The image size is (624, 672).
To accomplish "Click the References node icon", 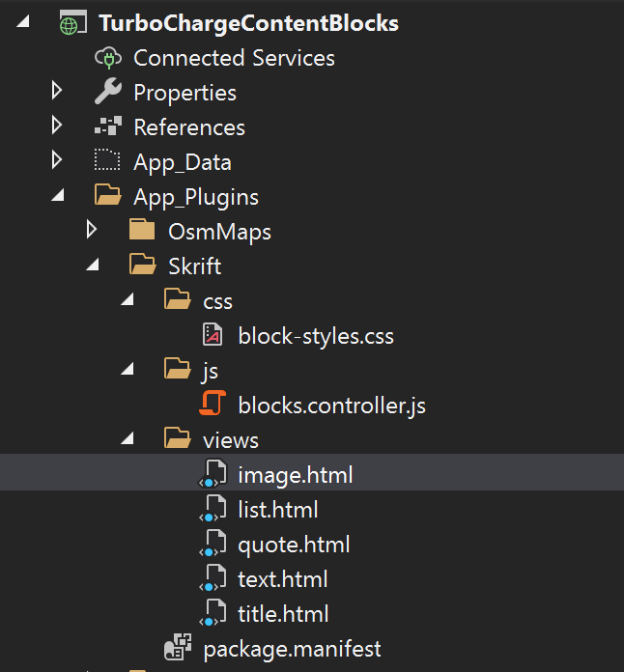I will click(x=108, y=126).
